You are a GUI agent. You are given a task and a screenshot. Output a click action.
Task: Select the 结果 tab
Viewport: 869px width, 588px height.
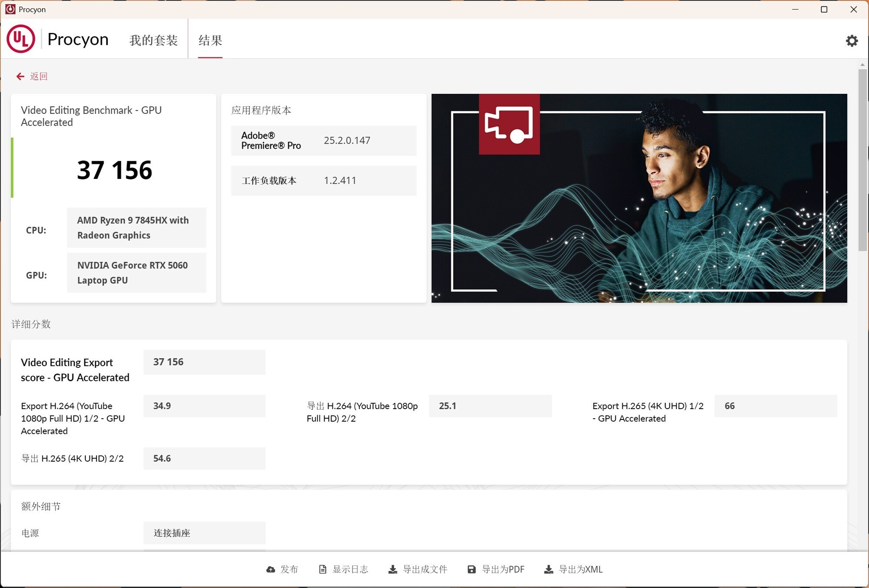(x=209, y=40)
